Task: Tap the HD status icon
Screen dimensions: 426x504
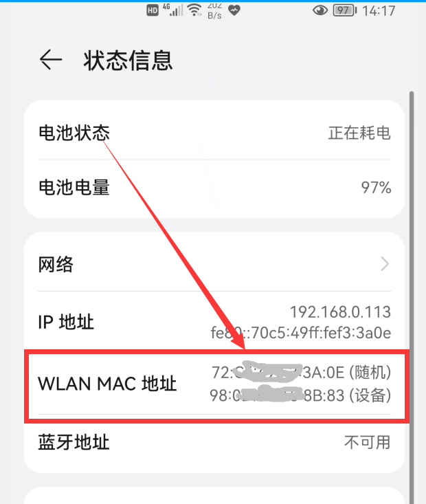Action: 153,10
